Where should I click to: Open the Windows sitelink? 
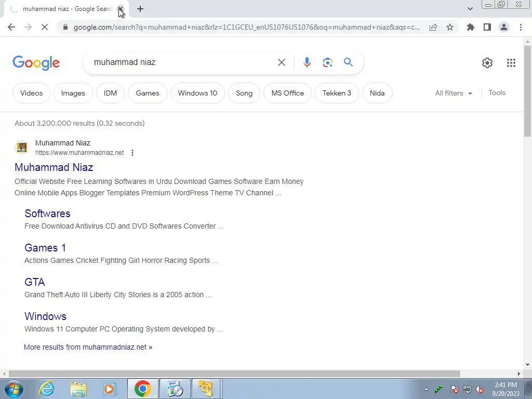46,316
